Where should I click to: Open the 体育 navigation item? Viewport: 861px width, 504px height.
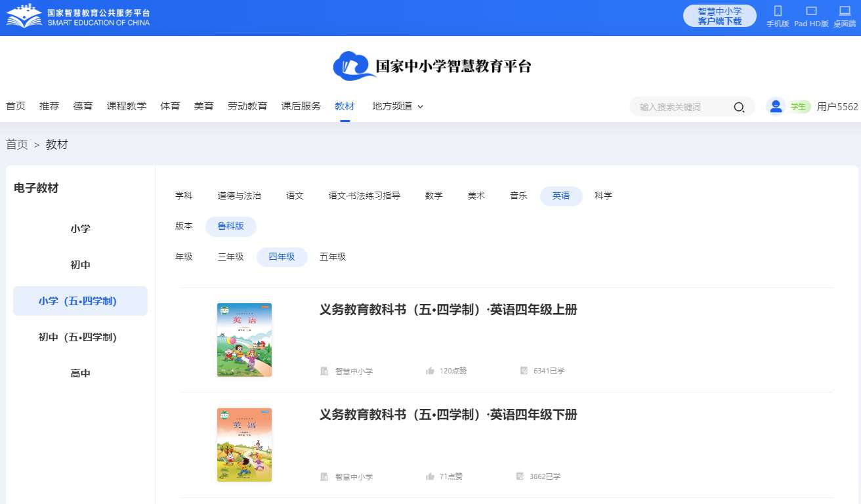point(170,106)
